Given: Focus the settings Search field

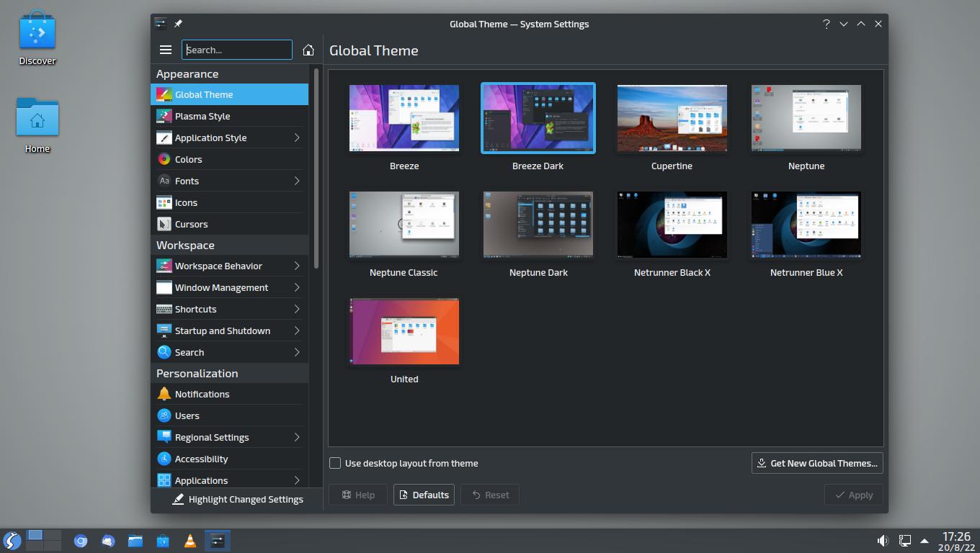Looking at the screenshot, I should pos(237,50).
